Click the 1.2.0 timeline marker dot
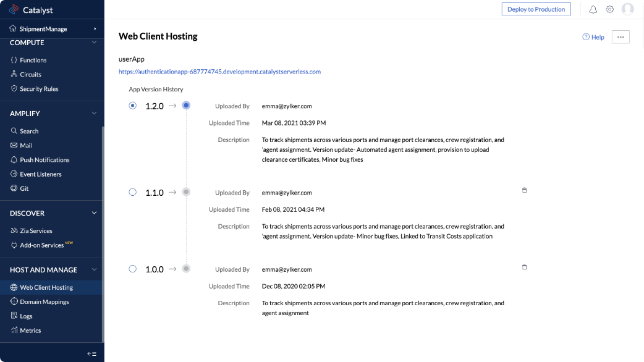This screenshot has width=644, height=362. tap(186, 106)
